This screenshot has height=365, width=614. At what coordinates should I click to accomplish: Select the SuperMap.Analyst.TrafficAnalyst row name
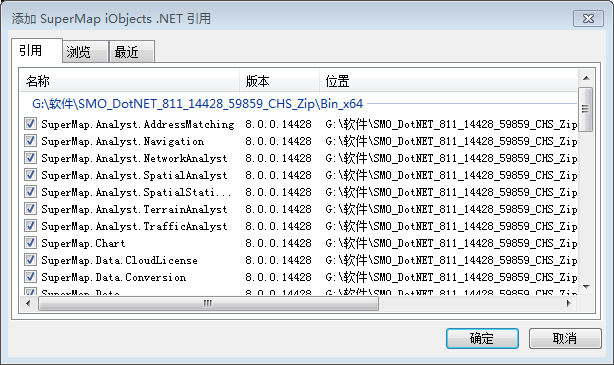134,226
